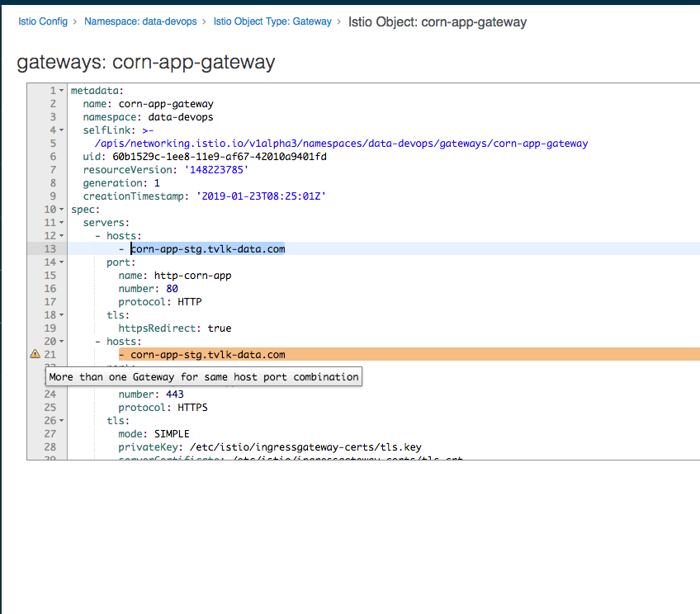Collapse the metadata fold arrow on line 1
Screen dimensions: 700x614
pyautogui.click(x=62, y=91)
